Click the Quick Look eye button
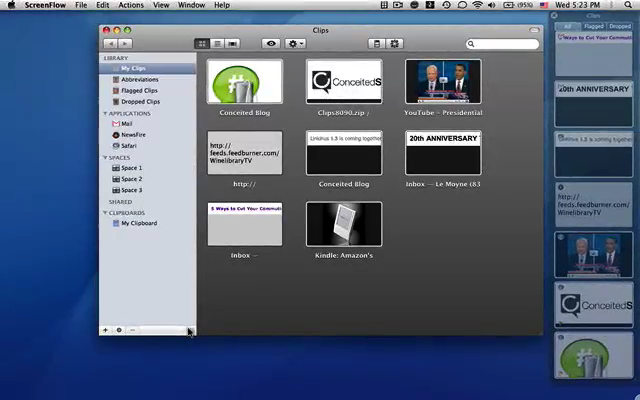This screenshot has height=400, width=640. point(270,44)
